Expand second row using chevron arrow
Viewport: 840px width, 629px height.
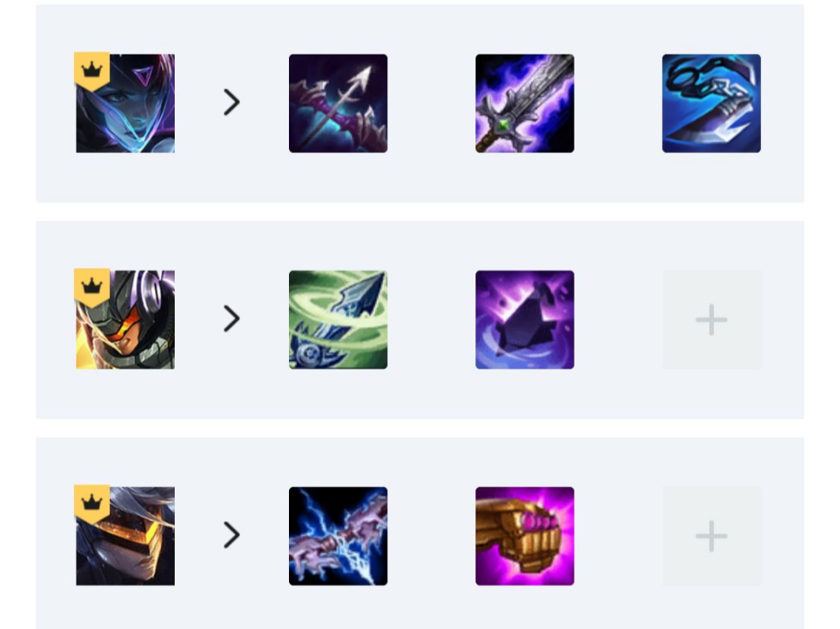point(232,319)
